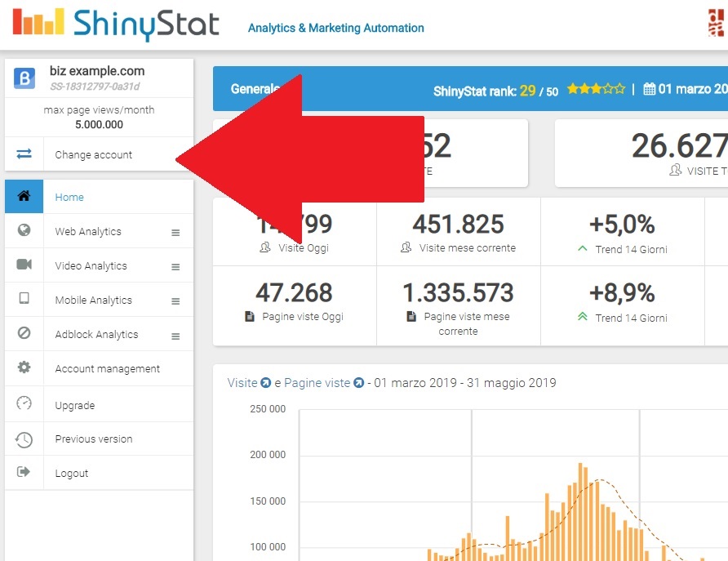
Task: Open the Home menu item
Action: click(x=99, y=197)
